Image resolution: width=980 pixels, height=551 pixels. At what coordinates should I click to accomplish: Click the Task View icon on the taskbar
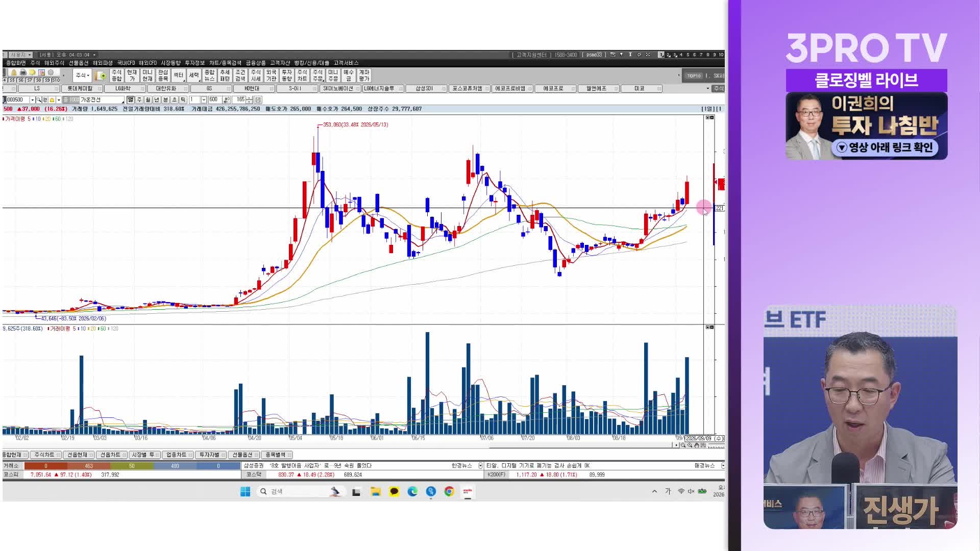pos(356,491)
